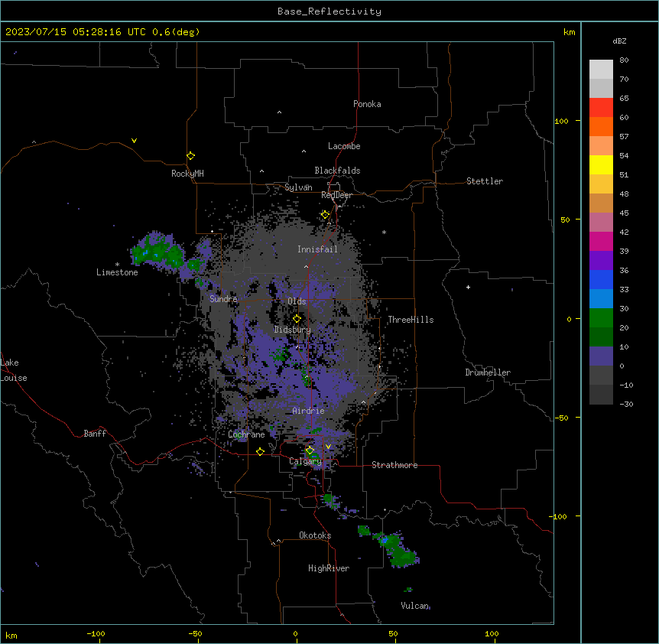Viewport: 659px width, 644px height.
Task: Select the white asterisk east of Innisfail
Action: click(384, 232)
